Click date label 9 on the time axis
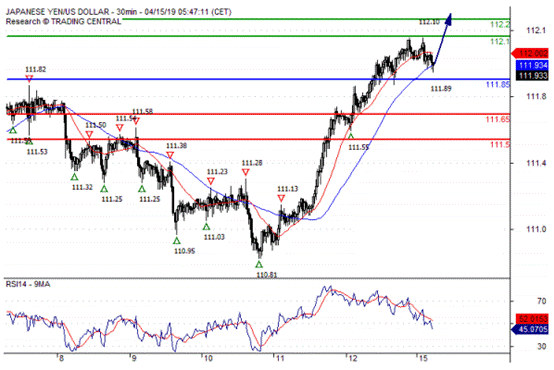The image size is (554, 370). click(134, 359)
